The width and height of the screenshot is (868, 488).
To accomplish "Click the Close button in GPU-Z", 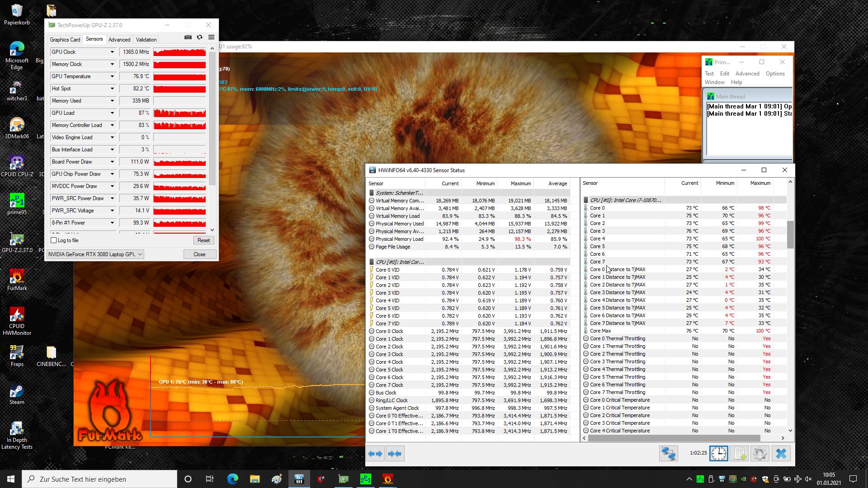I will click(x=199, y=254).
